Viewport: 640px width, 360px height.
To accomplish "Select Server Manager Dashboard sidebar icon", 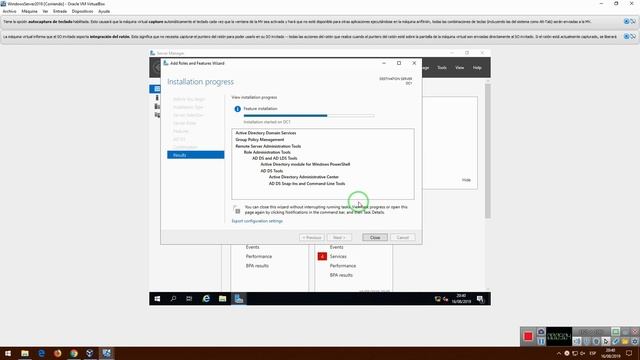I will pyautogui.click(x=156, y=89).
